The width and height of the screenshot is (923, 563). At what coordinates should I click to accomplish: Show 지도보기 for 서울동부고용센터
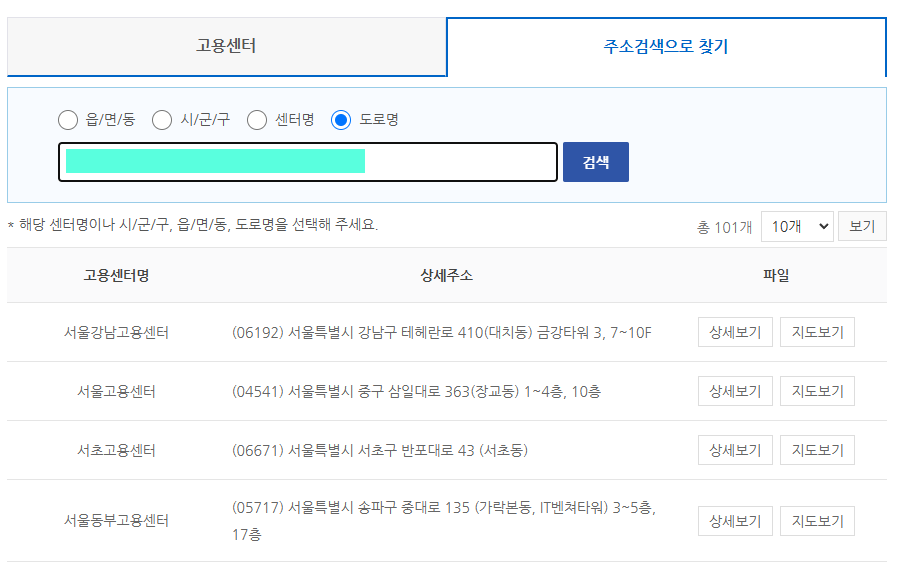coord(817,521)
